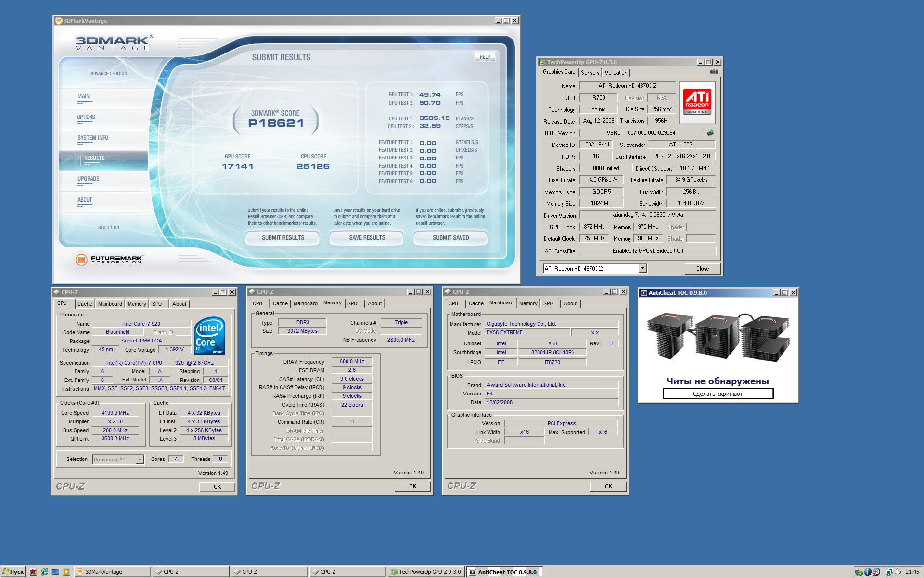Click the DRAM Frequency 600.0 MHz value
924x578 pixels.
point(352,361)
